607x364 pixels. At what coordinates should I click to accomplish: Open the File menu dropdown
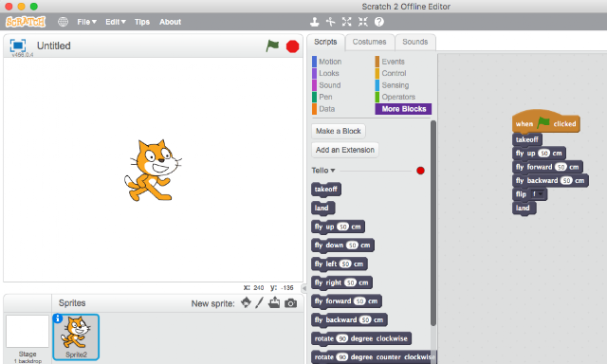86,22
